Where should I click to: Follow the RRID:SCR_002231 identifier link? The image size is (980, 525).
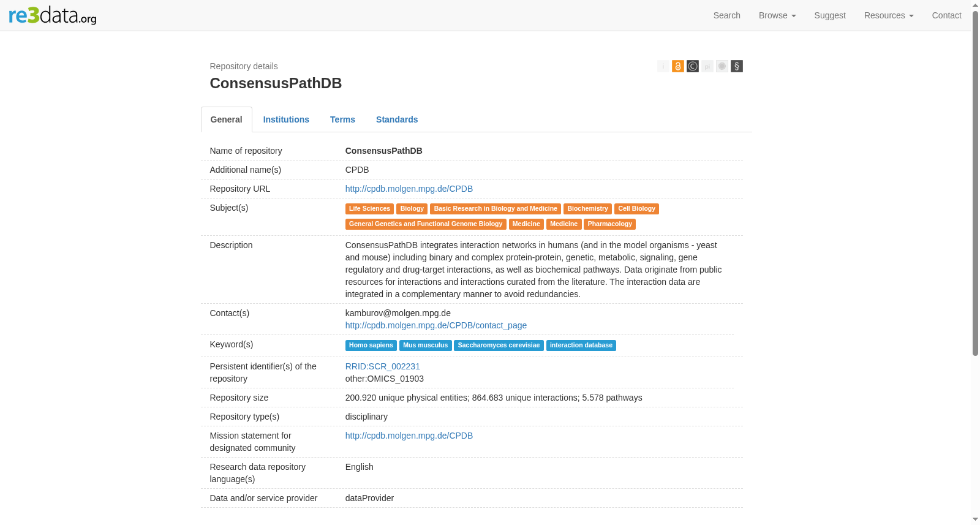[x=383, y=366]
